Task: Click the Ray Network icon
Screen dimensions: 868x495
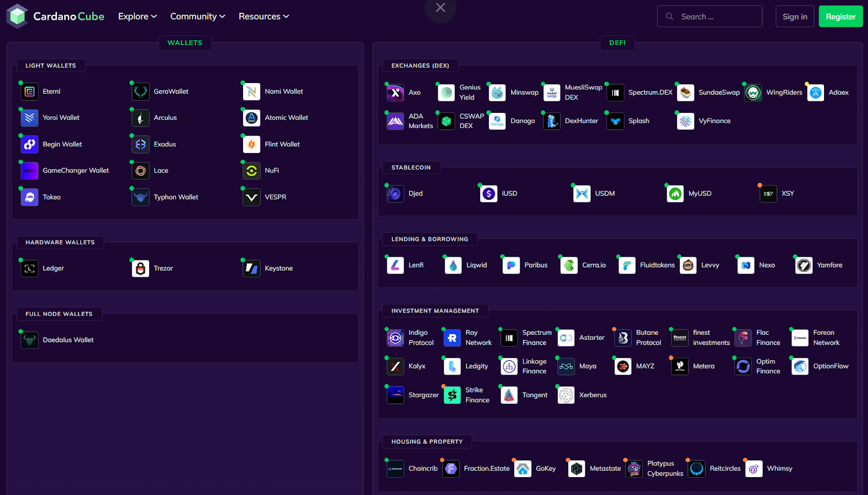Action: pyautogui.click(x=452, y=338)
